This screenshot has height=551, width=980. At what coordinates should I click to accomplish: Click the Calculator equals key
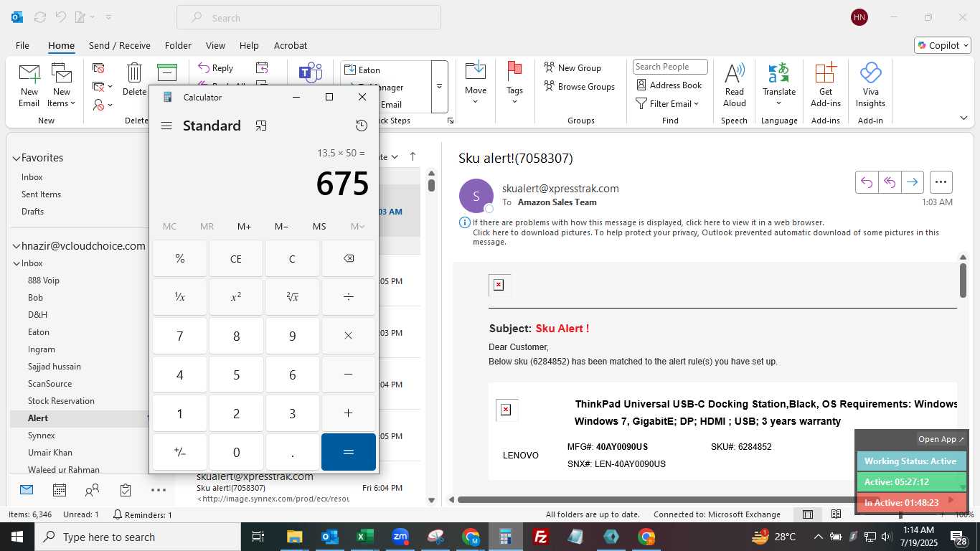(x=349, y=452)
